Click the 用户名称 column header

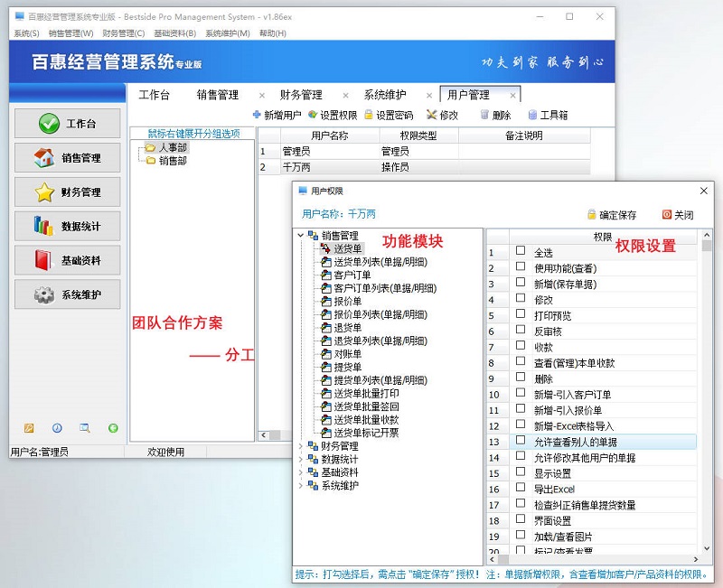coord(330,135)
